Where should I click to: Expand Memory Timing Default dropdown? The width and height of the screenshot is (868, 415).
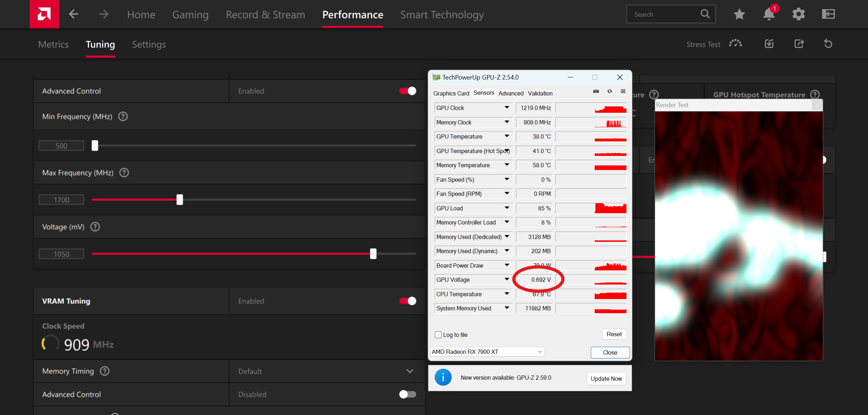pos(410,371)
